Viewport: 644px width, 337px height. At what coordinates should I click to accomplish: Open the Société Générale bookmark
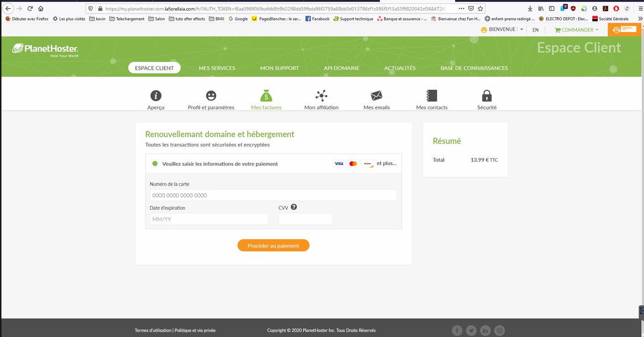(x=610, y=19)
